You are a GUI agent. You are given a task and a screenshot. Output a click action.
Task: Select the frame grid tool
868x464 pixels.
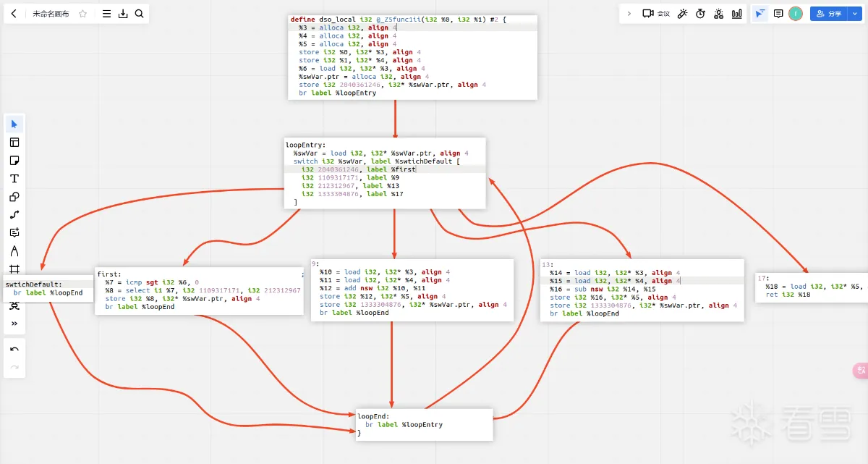(14, 269)
